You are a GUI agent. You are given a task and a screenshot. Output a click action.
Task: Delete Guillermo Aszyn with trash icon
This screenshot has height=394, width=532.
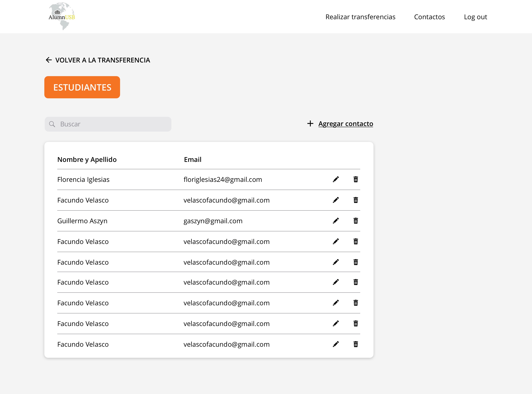pos(356,221)
